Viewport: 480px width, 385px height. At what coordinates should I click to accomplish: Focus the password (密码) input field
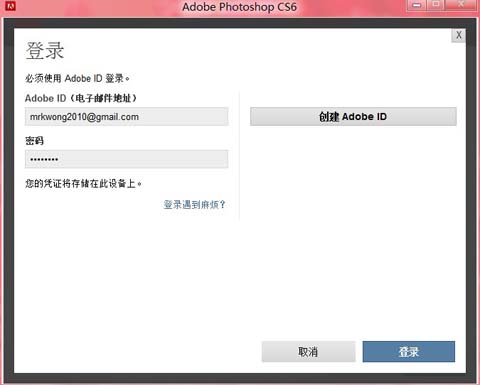point(127,159)
